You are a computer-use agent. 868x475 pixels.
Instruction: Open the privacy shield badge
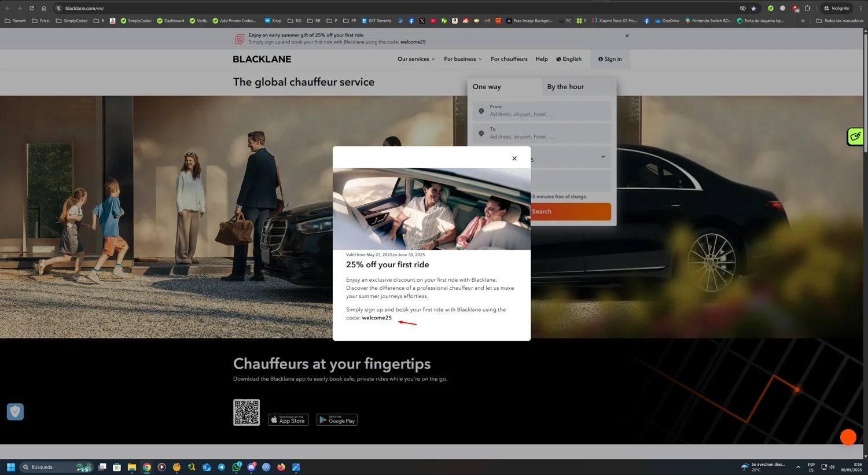[x=15, y=411]
